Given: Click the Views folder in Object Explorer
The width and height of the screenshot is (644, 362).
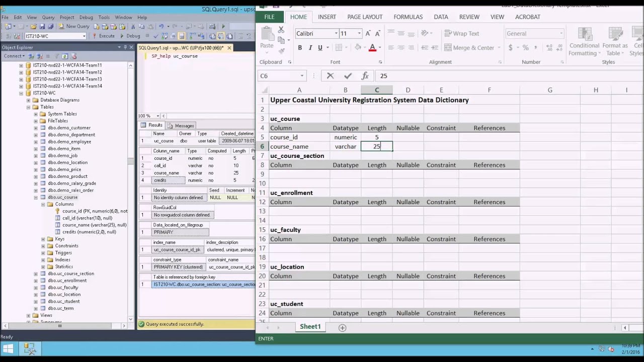Looking at the screenshot, I should [x=46, y=315].
